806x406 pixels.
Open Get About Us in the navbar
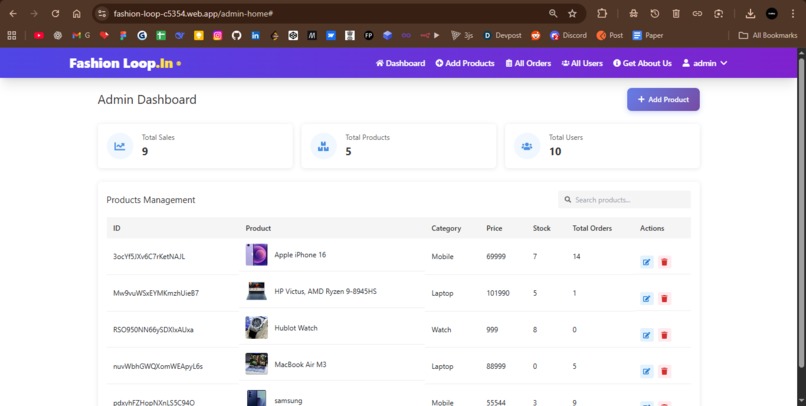643,63
